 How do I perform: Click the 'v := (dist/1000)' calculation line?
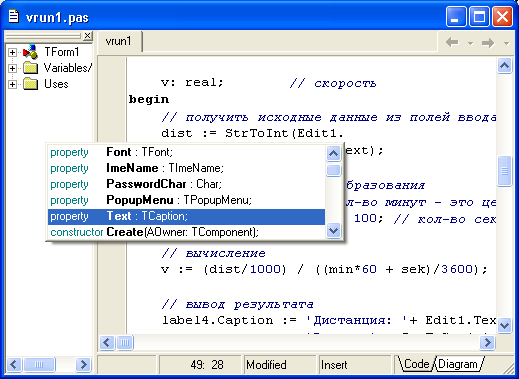(324, 269)
